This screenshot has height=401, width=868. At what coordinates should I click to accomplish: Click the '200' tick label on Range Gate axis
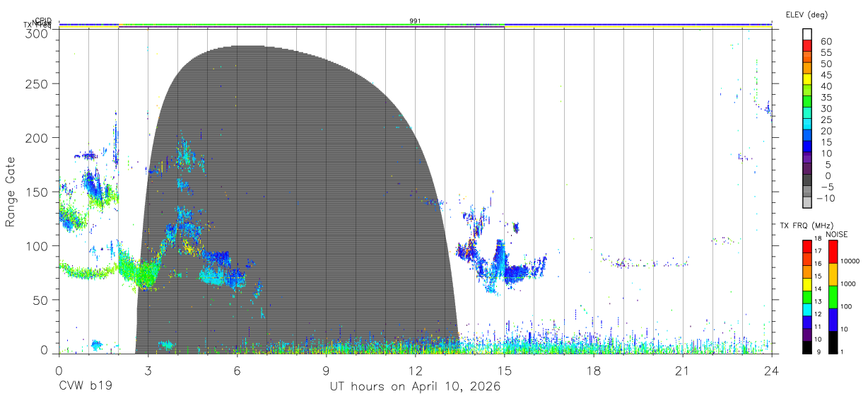tap(37, 137)
